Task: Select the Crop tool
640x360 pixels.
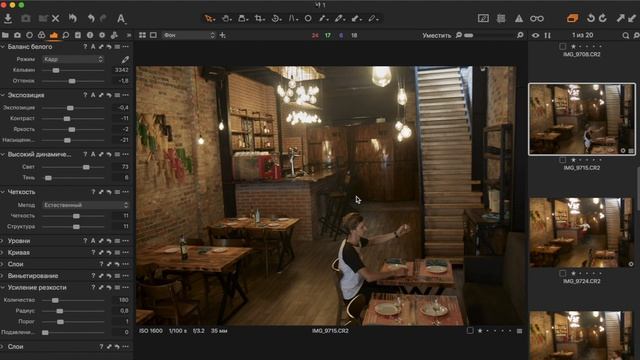Action: (x=259, y=18)
